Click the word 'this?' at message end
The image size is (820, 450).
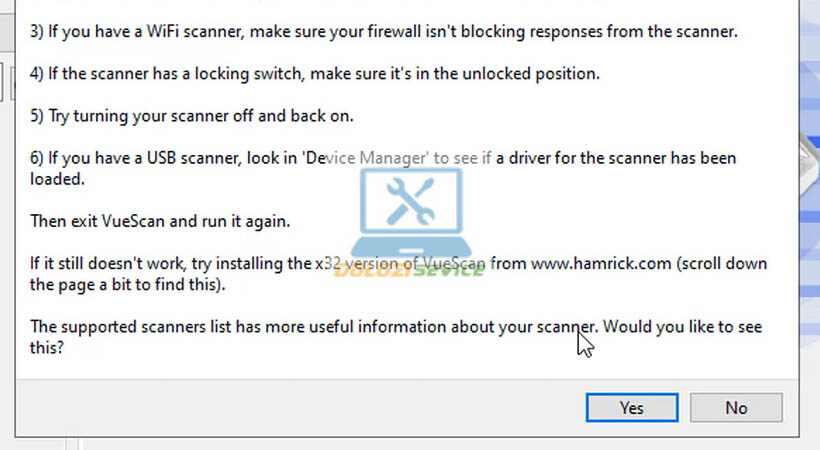point(48,349)
